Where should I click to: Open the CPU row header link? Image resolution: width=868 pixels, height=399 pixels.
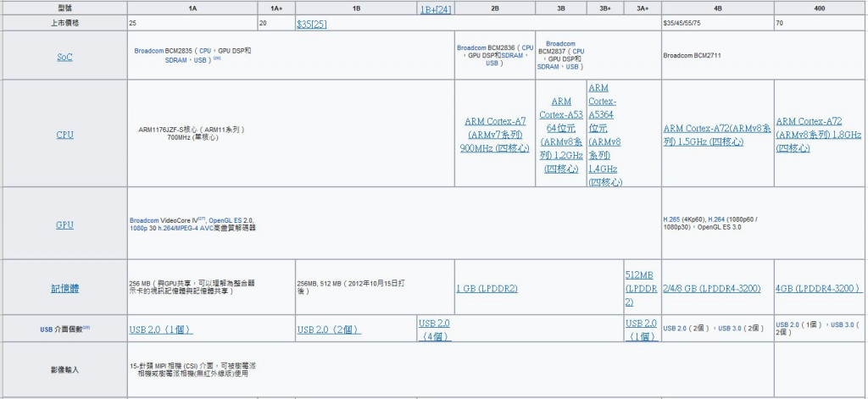[64, 135]
